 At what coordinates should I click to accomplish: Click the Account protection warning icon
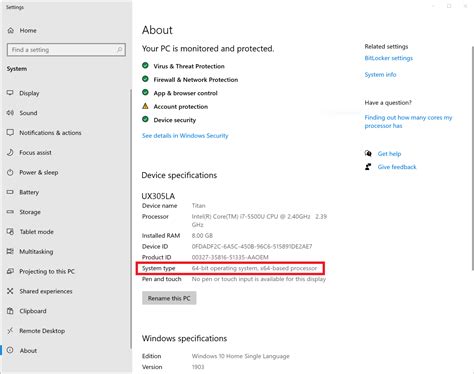click(145, 106)
